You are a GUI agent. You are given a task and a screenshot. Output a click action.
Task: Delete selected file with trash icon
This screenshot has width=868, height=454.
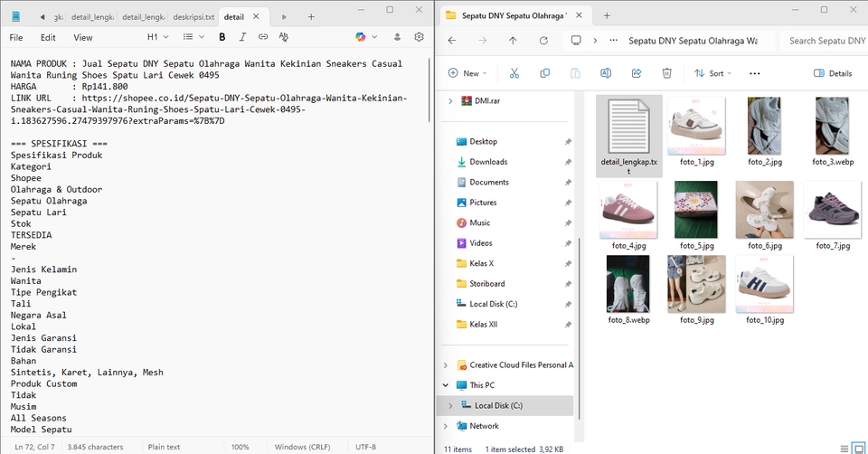tap(666, 73)
